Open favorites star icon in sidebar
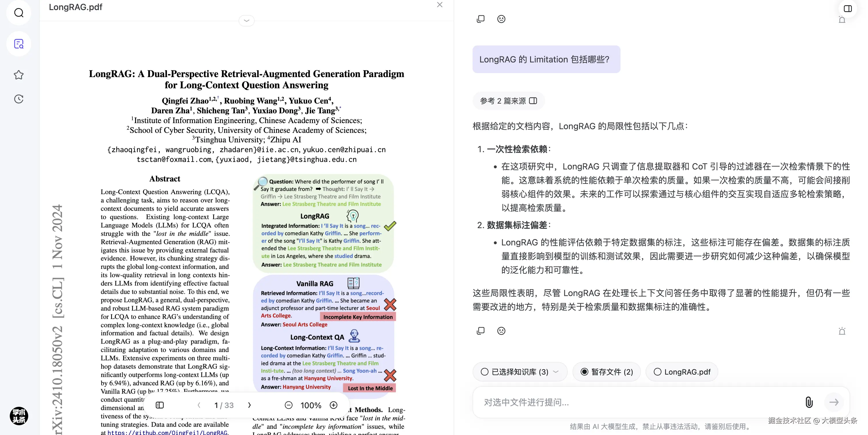 (x=19, y=75)
